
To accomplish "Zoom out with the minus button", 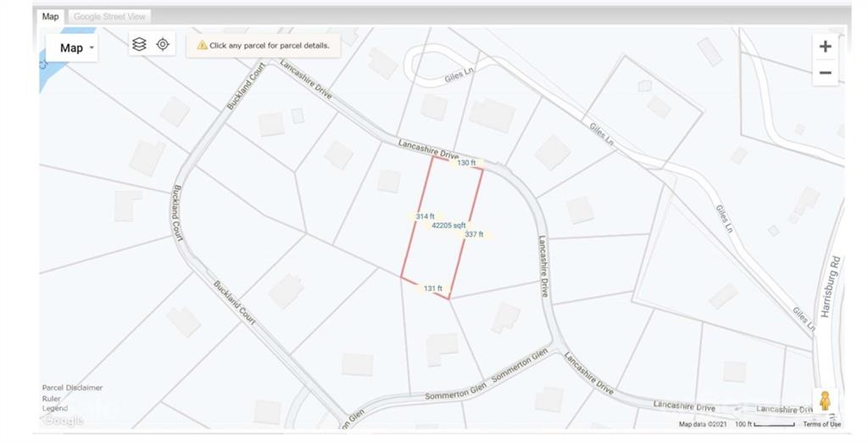I will click(x=825, y=73).
